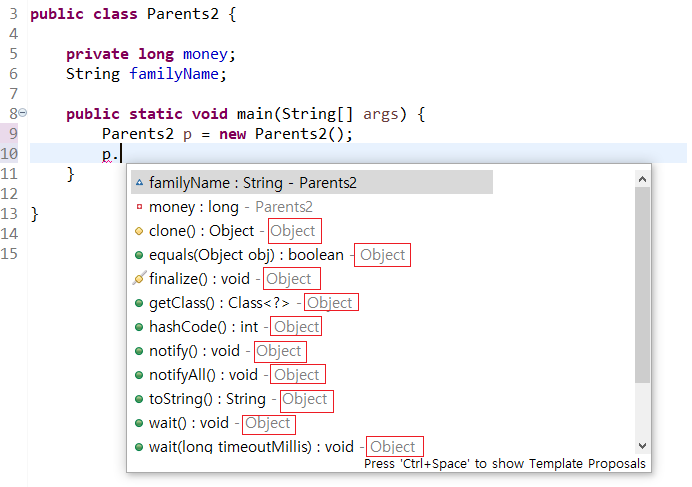Click the 'args' parameter in main

click(380, 114)
